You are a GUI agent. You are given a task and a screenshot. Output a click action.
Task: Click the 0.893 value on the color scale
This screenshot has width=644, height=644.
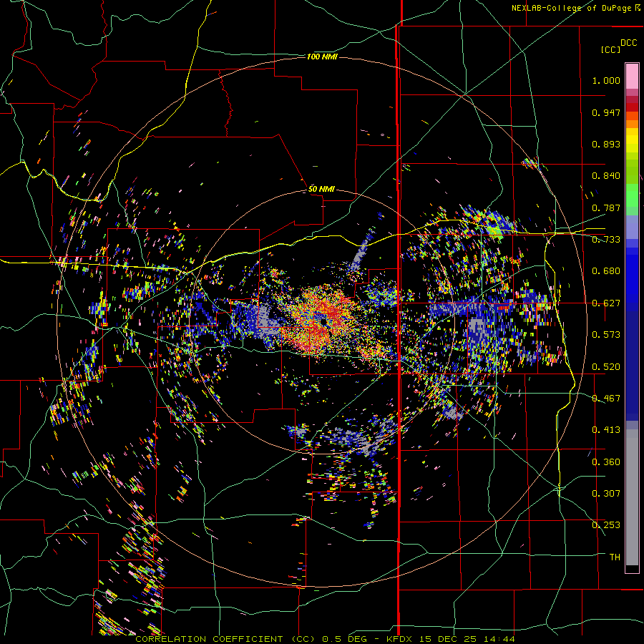pyautogui.click(x=606, y=144)
